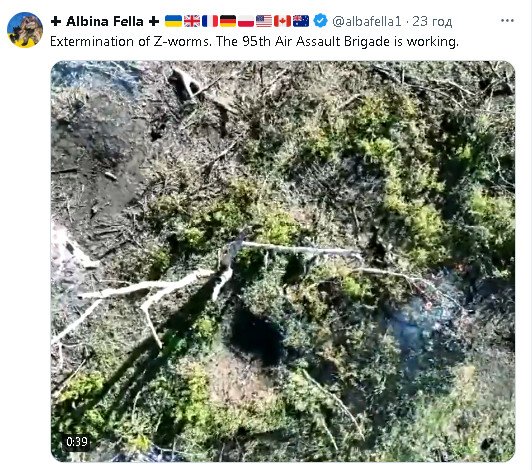Click the Canada flag emoji
Viewport: 532px width, 470px height.
pyautogui.click(x=282, y=21)
